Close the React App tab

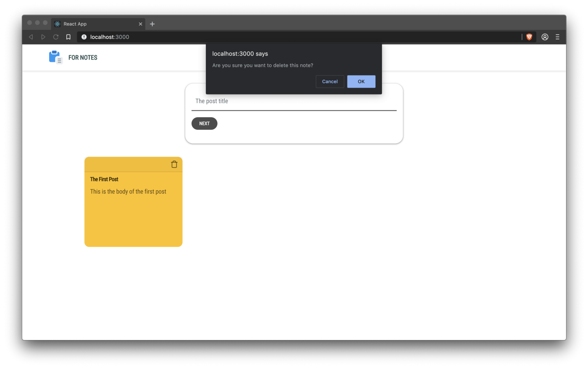point(141,24)
